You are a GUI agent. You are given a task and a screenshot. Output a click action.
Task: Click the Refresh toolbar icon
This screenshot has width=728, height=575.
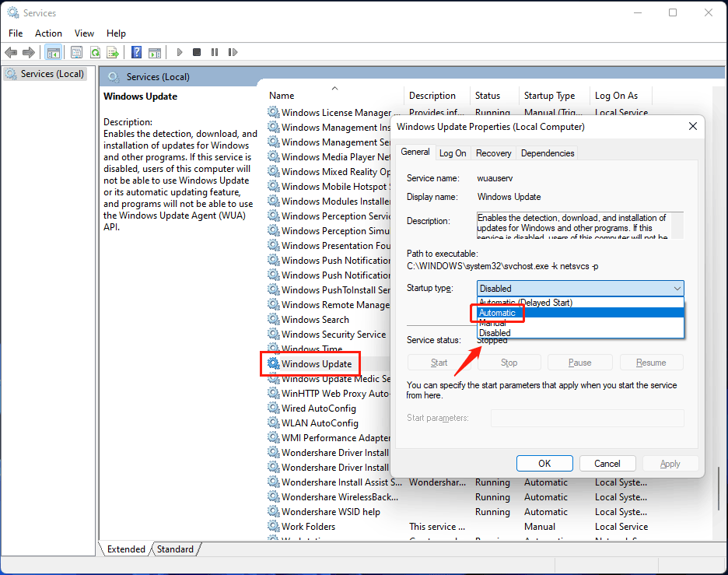[x=95, y=52]
